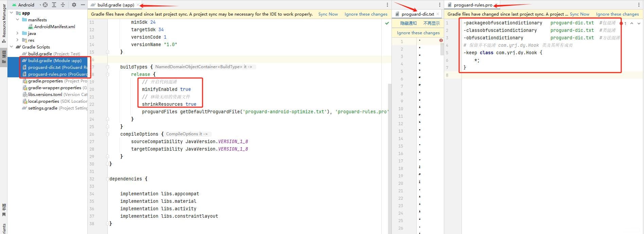The image size is (644, 234).
Task: Open the Android project view dropdown
Action: [x=25, y=5]
